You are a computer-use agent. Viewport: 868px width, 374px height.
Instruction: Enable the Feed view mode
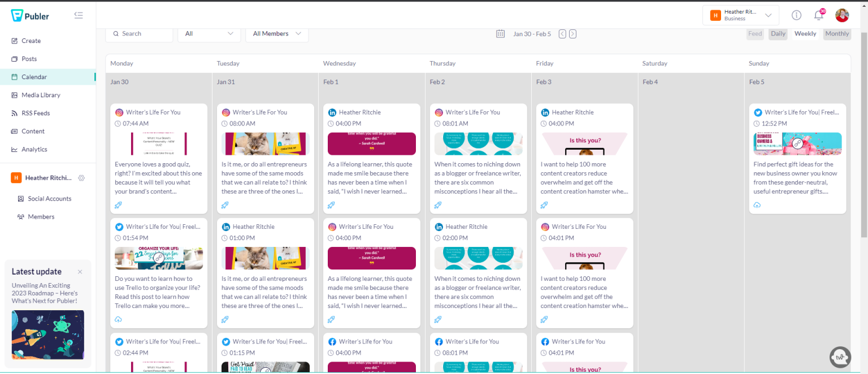755,33
